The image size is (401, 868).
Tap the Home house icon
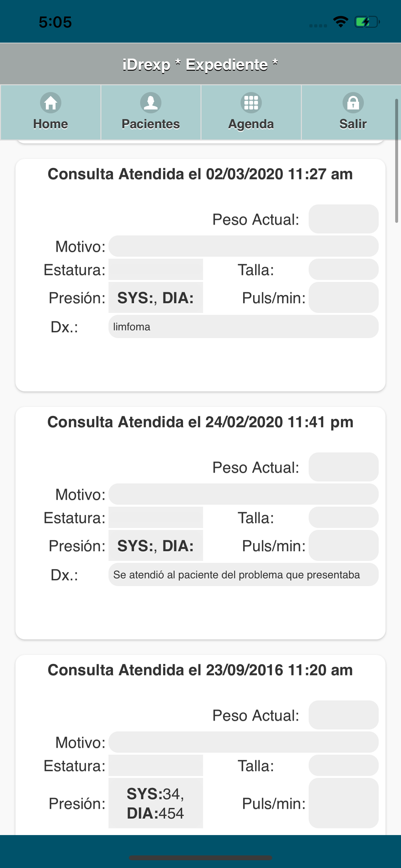click(51, 103)
